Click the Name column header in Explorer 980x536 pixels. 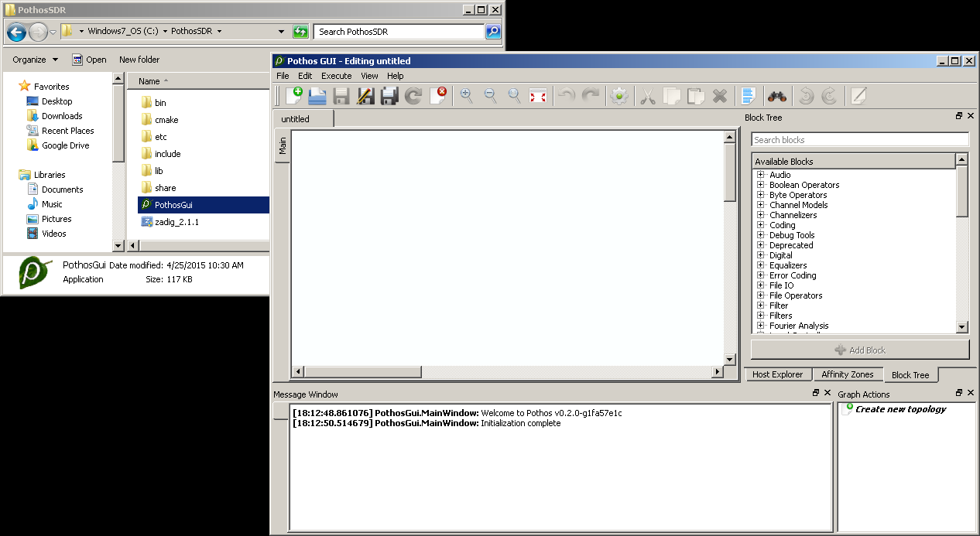coord(197,81)
